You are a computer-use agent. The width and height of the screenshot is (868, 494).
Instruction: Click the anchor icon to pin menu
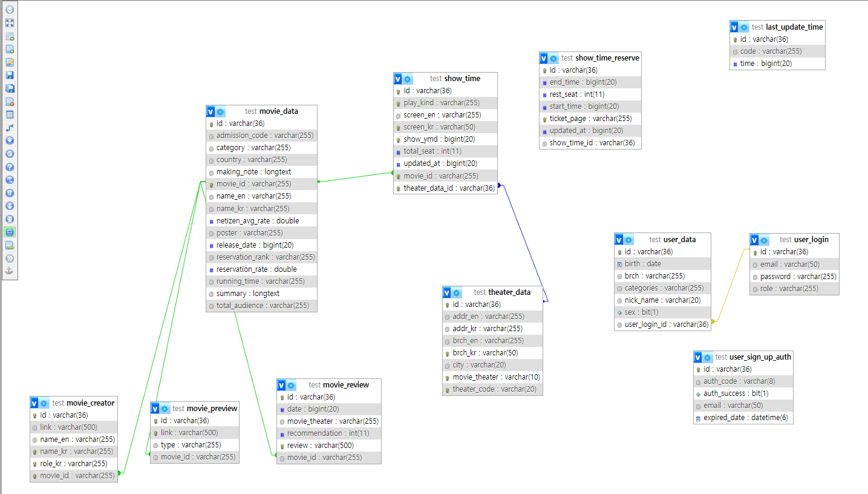[x=10, y=271]
